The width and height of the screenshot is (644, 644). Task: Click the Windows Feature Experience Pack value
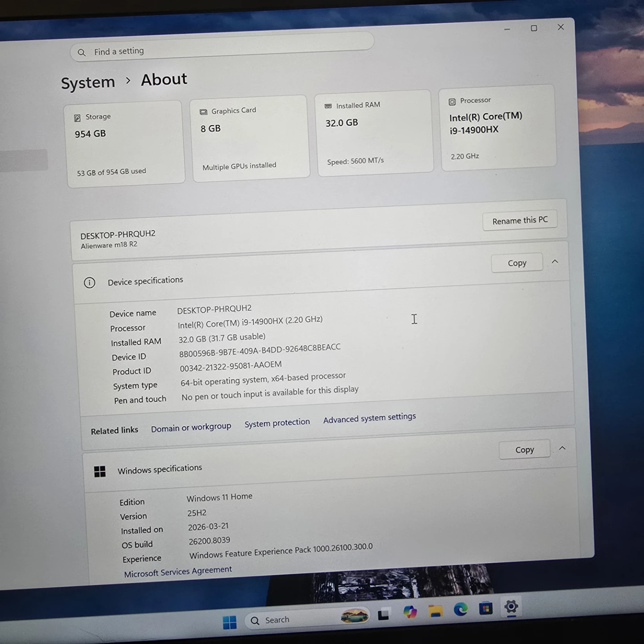(x=281, y=551)
